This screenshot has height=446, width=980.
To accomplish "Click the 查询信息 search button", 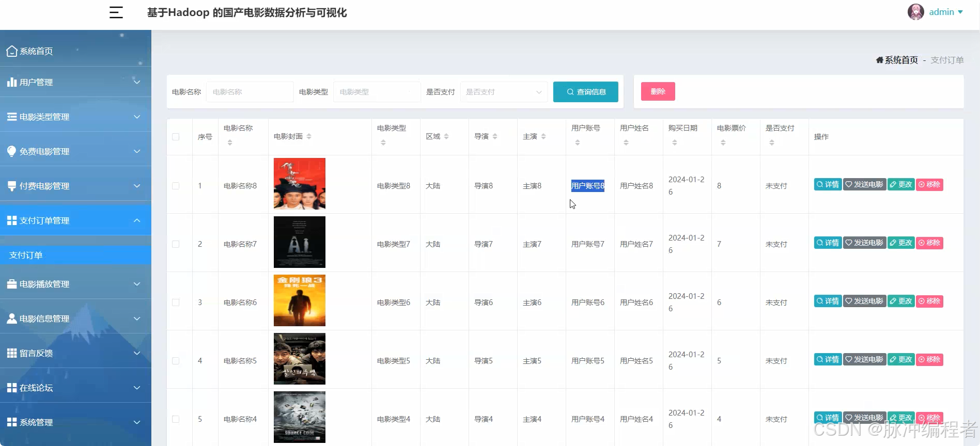I will tap(585, 92).
